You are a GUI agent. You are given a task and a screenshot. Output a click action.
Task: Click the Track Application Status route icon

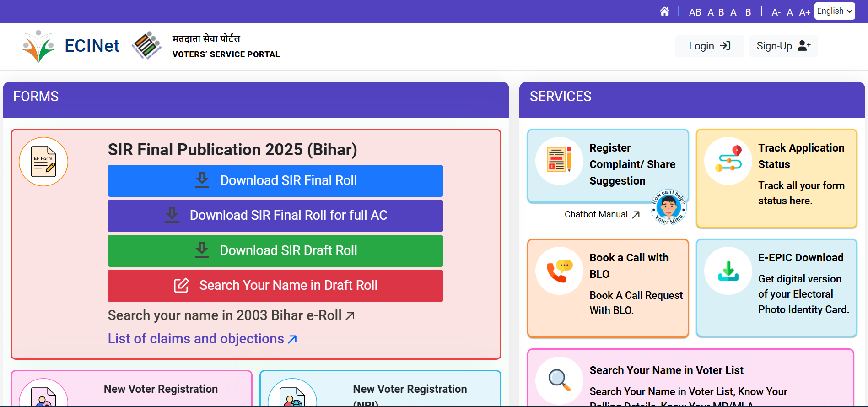pos(728,161)
